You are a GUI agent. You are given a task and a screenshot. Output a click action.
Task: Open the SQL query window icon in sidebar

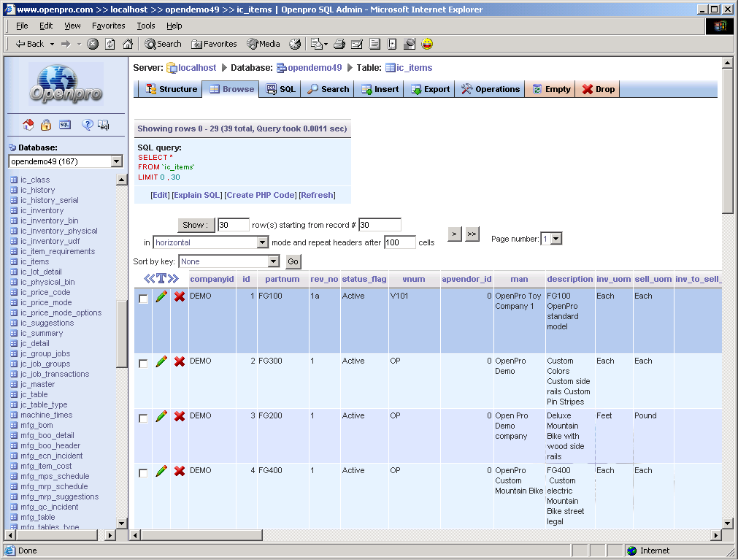click(65, 125)
